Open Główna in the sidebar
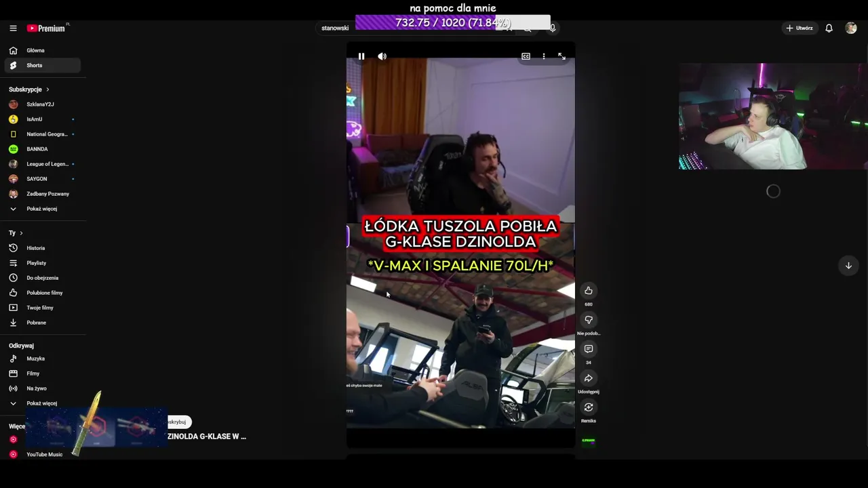 [x=42, y=50]
